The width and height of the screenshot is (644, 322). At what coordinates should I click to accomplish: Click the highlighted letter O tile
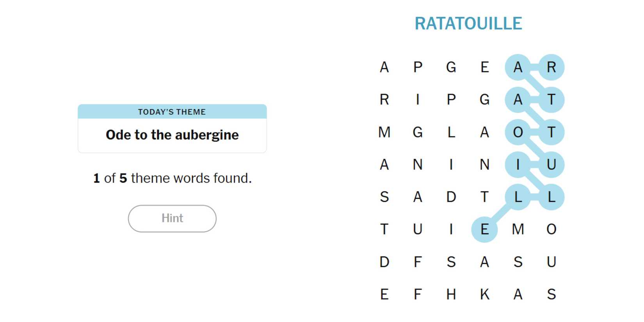coord(518,132)
